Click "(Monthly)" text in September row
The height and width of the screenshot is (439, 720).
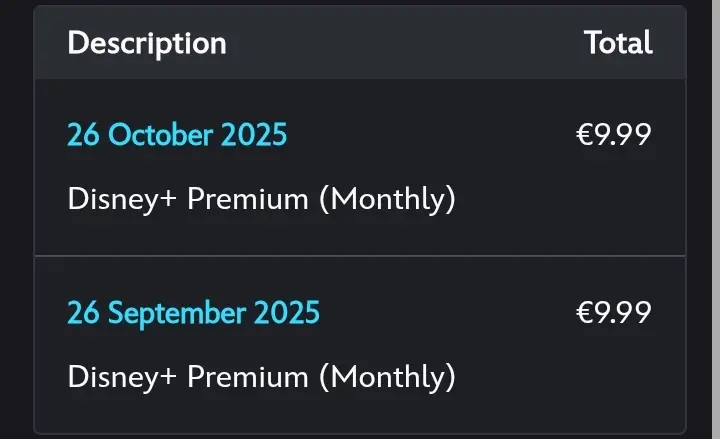[x=388, y=378]
